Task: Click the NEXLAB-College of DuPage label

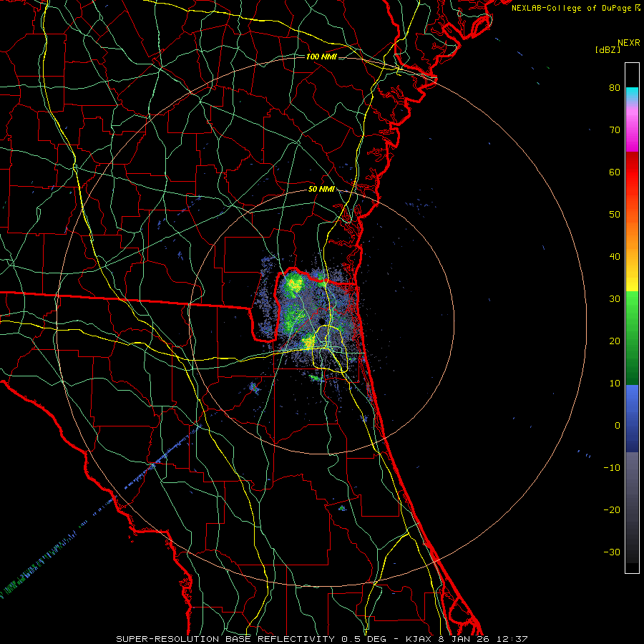Action: pyautogui.click(x=576, y=8)
